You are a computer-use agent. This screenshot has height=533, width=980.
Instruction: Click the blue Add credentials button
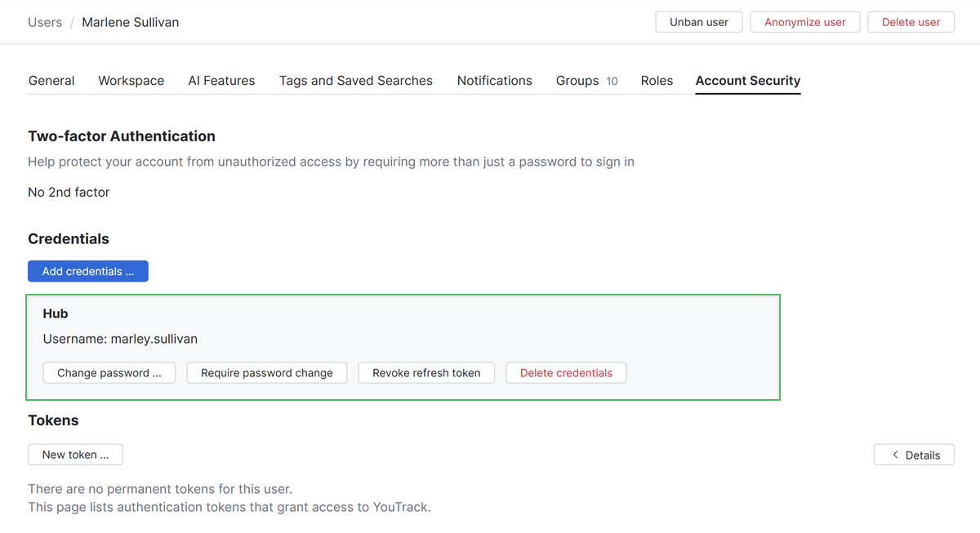click(x=88, y=271)
